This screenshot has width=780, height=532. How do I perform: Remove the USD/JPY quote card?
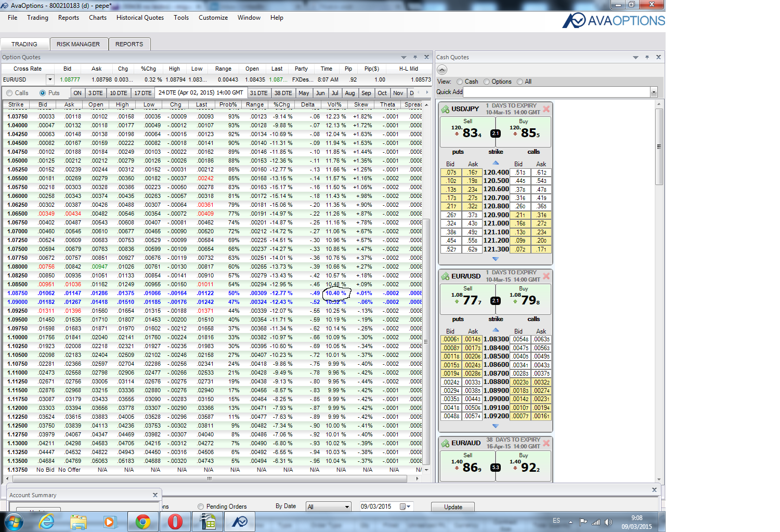pos(546,109)
